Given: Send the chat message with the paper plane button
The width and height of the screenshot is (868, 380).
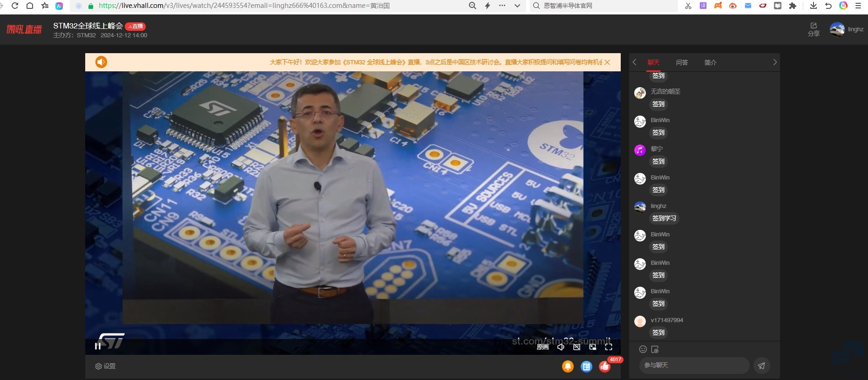Looking at the screenshot, I should coord(761,366).
